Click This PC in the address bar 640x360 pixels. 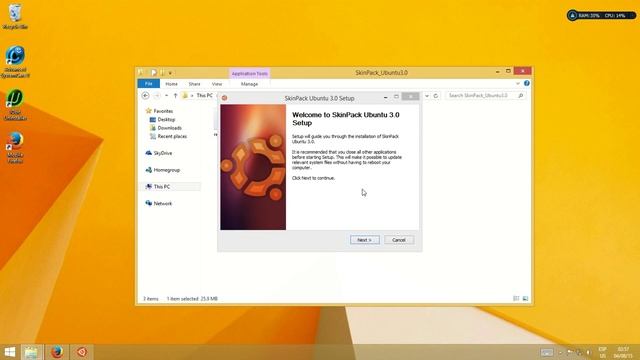204,95
